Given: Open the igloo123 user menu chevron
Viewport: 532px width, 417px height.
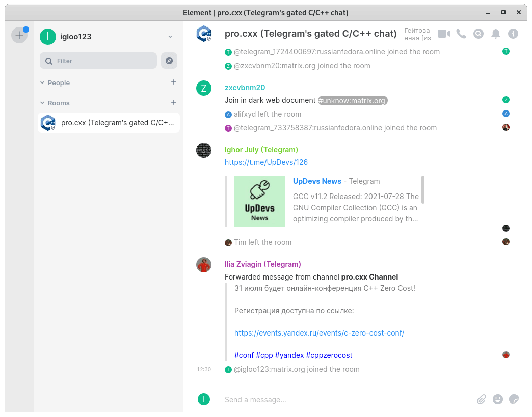Looking at the screenshot, I should [x=170, y=37].
